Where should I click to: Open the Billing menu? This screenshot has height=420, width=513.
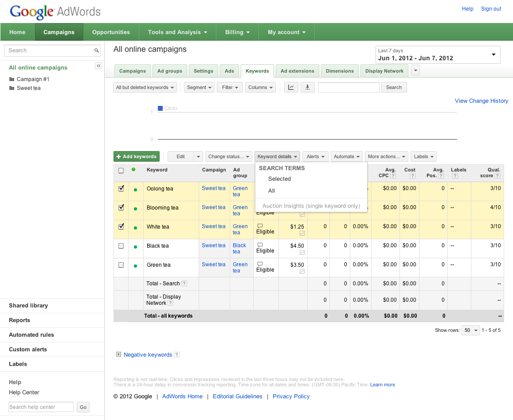pyautogui.click(x=237, y=32)
